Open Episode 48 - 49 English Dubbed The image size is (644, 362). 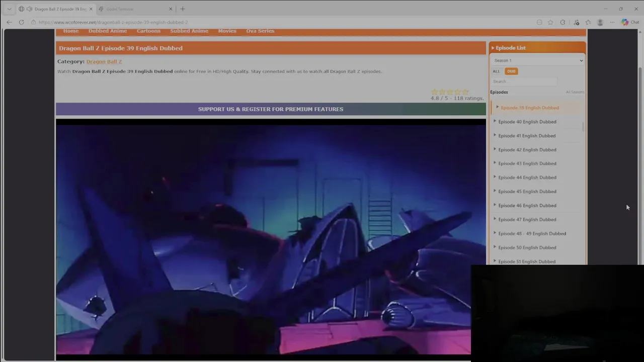click(532, 234)
